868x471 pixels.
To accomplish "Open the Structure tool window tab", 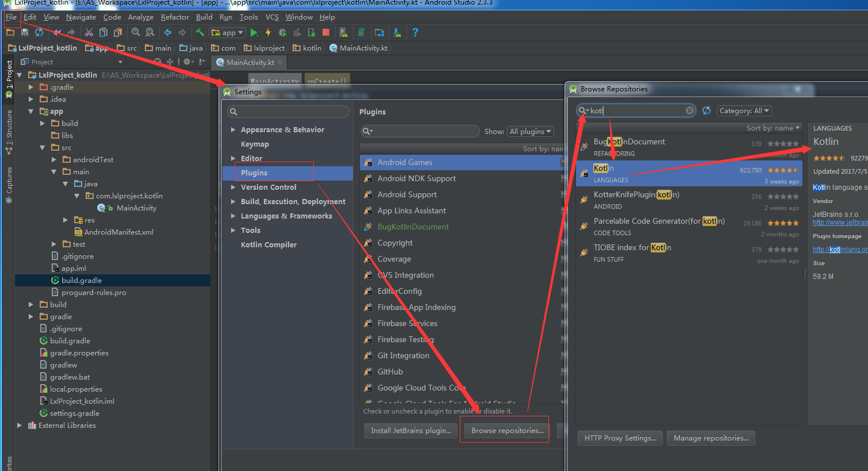I will coord(9,132).
